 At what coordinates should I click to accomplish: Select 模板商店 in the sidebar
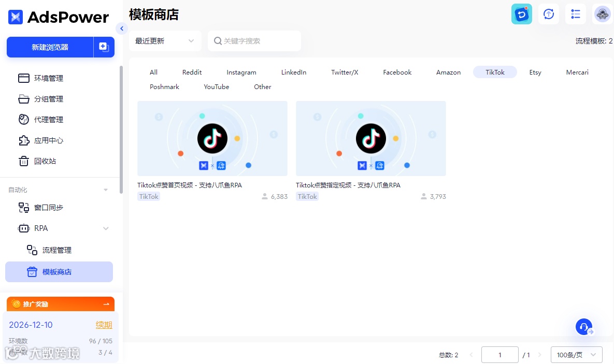point(59,272)
